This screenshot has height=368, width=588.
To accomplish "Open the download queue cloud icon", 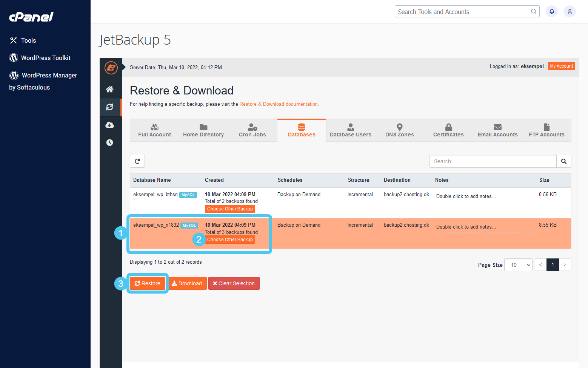I will [x=110, y=125].
